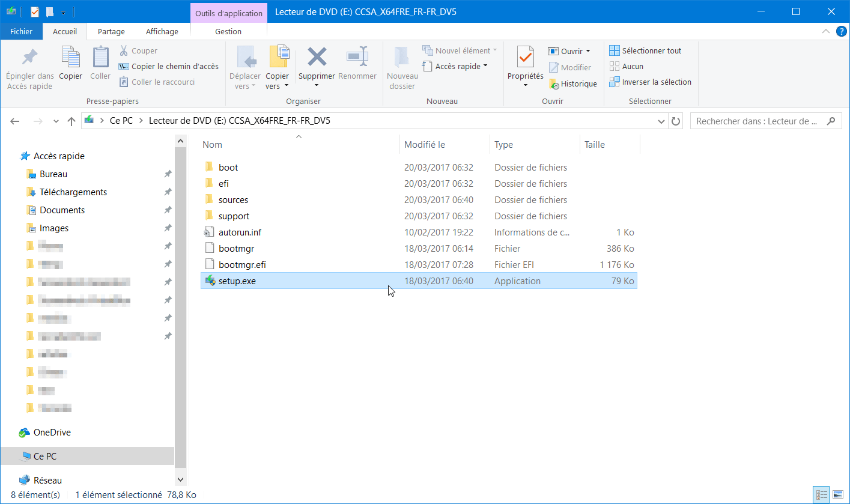
Task: Switch to details view in status bar
Action: pyautogui.click(x=821, y=495)
